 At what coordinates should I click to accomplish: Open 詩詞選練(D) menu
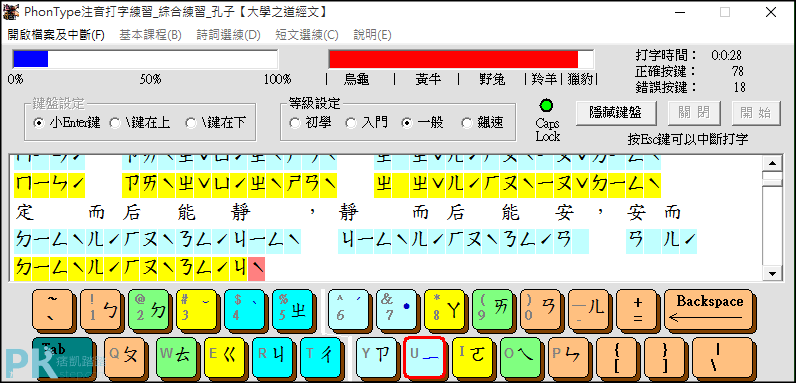pos(228,35)
